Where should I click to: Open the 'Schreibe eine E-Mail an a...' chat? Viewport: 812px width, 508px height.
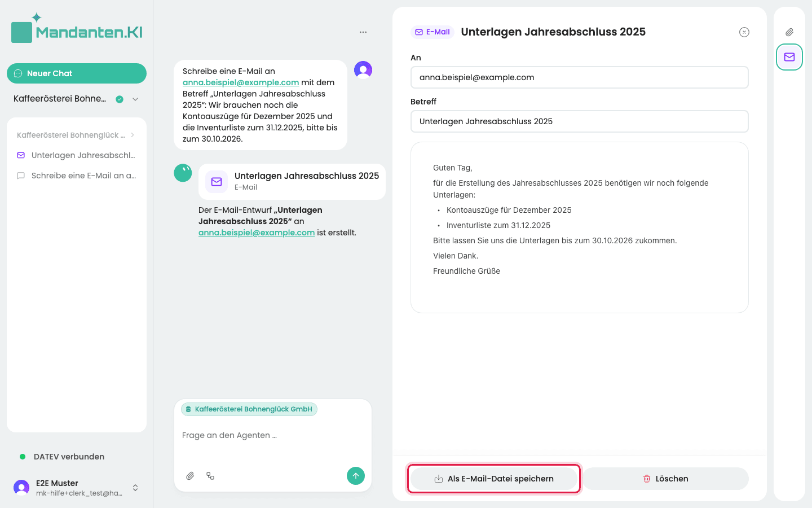click(x=77, y=176)
